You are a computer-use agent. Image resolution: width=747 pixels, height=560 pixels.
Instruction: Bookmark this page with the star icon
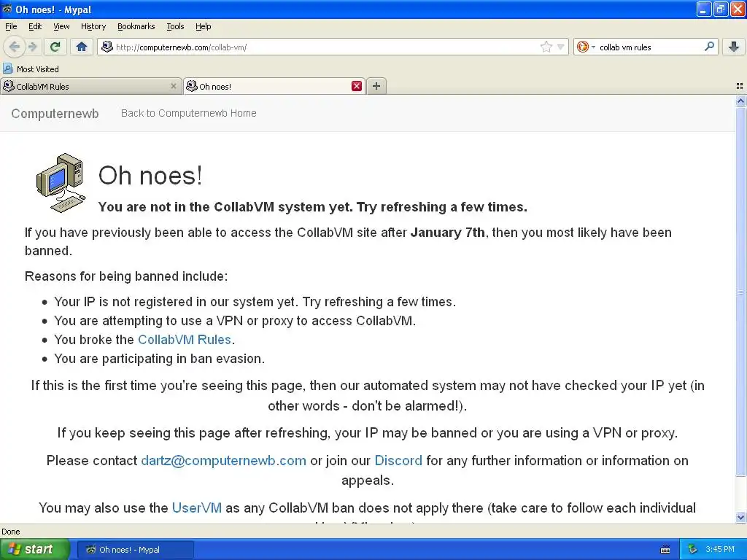point(546,47)
